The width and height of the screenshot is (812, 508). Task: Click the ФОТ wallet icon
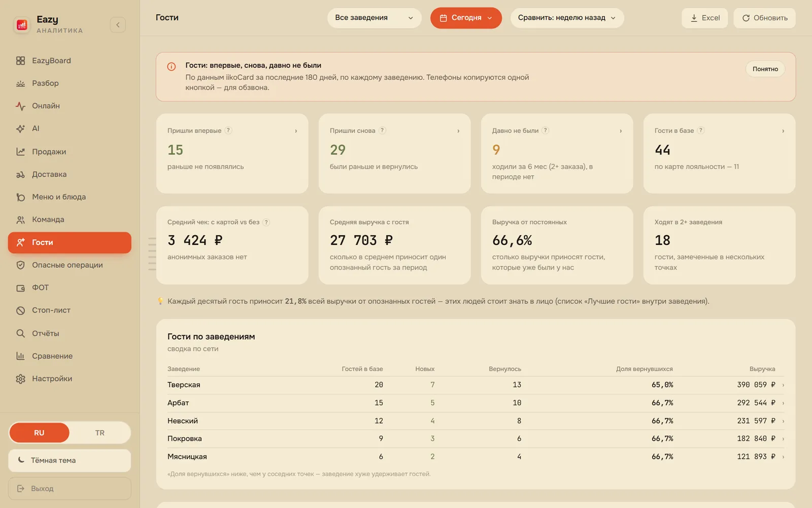tap(20, 288)
